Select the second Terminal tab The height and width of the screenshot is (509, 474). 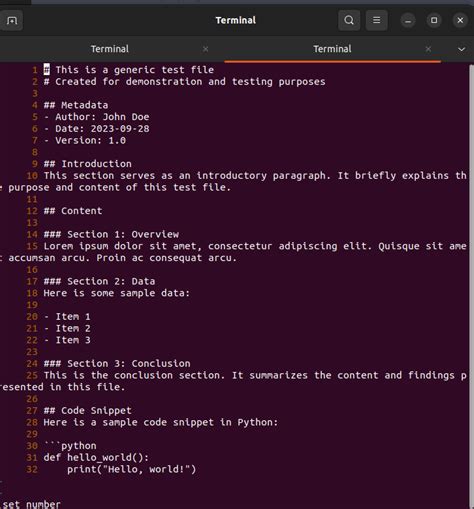pos(332,49)
